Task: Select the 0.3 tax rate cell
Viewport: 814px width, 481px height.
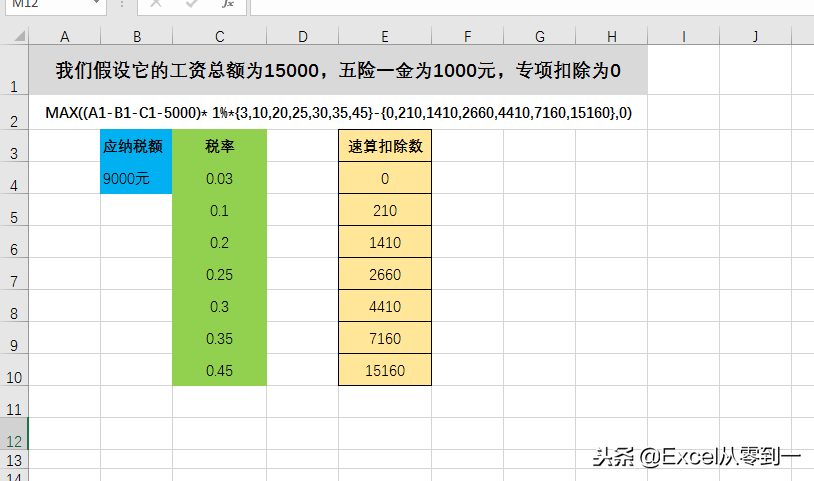Action: [x=220, y=306]
